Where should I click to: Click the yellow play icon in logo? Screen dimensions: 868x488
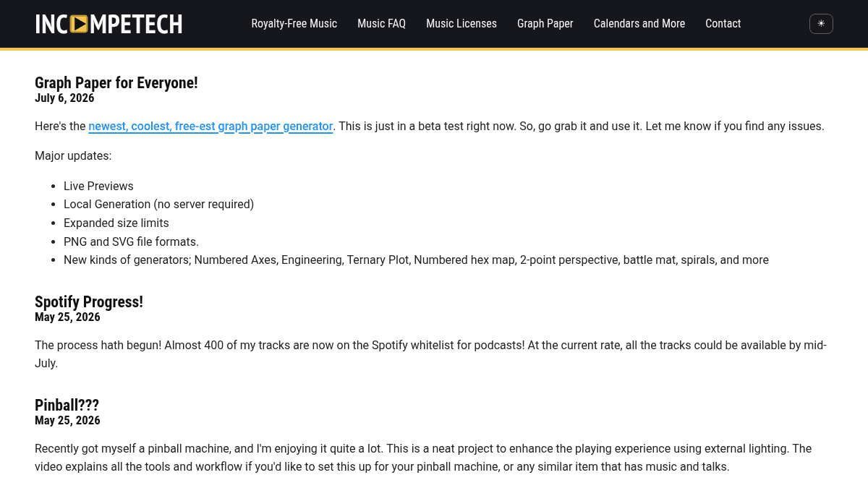coord(80,24)
